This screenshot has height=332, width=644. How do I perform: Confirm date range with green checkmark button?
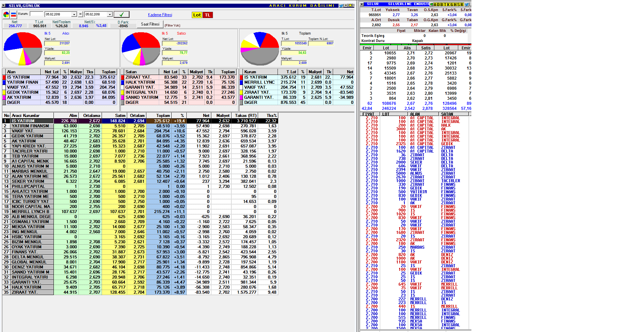pos(121,14)
